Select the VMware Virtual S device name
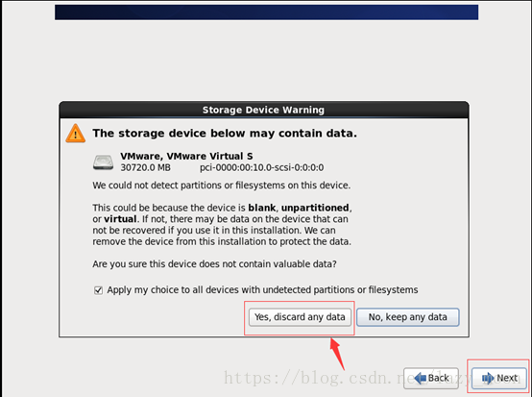Viewport: 532px width, 397px height. (x=186, y=157)
